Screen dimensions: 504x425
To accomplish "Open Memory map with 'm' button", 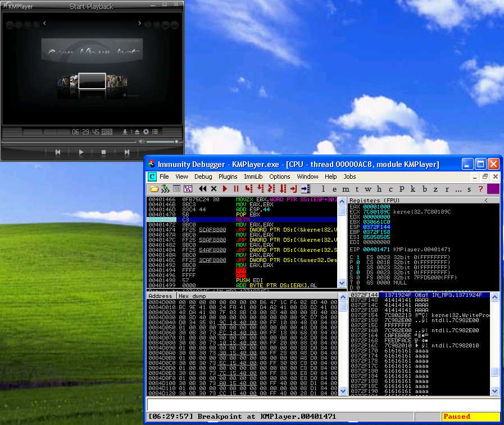I will (346, 189).
